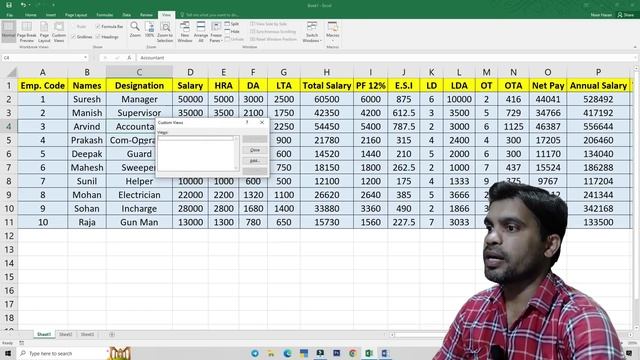Viewport: 640px width, 360px height.
Task: Switch to the Review tab
Action: point(146,15)
